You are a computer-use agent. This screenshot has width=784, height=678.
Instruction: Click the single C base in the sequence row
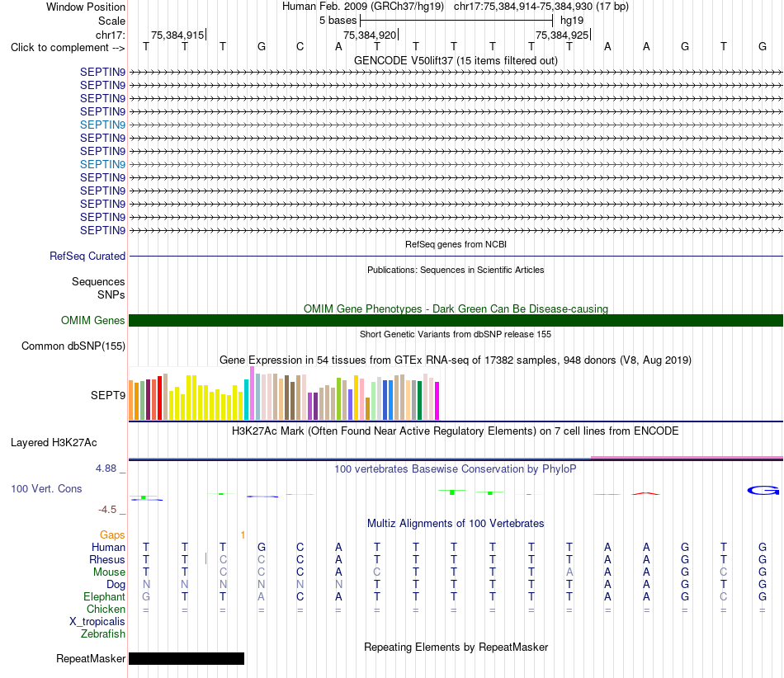(x=300, y=46)
